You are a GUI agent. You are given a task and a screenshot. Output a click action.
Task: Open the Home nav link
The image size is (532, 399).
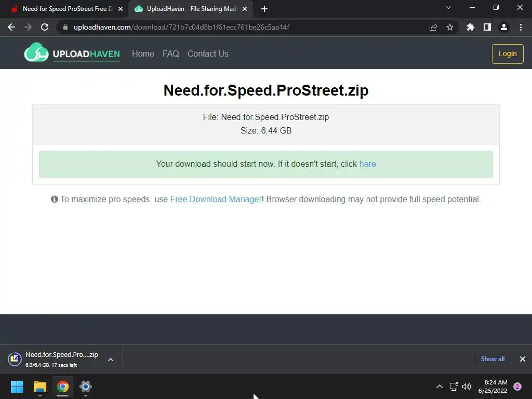tap(143, 54)
